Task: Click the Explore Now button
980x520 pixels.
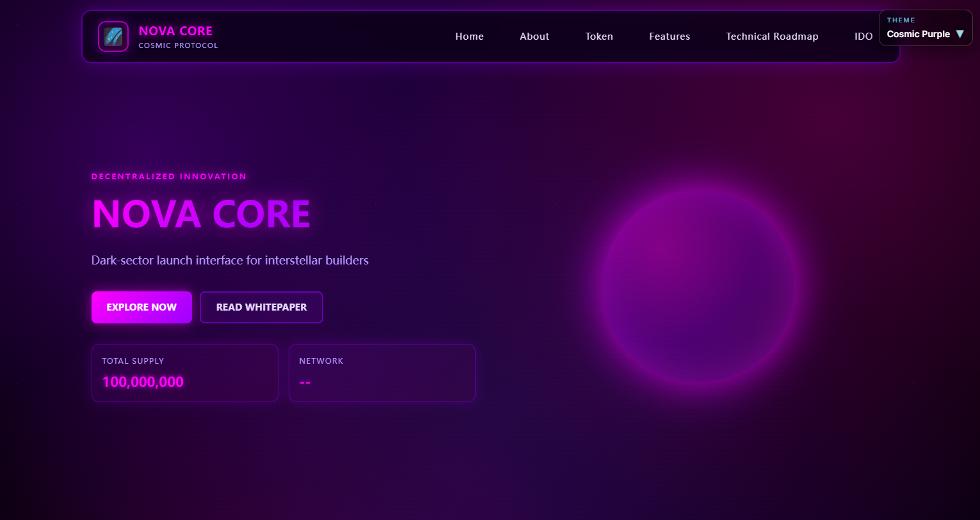Action: point(141,307)
